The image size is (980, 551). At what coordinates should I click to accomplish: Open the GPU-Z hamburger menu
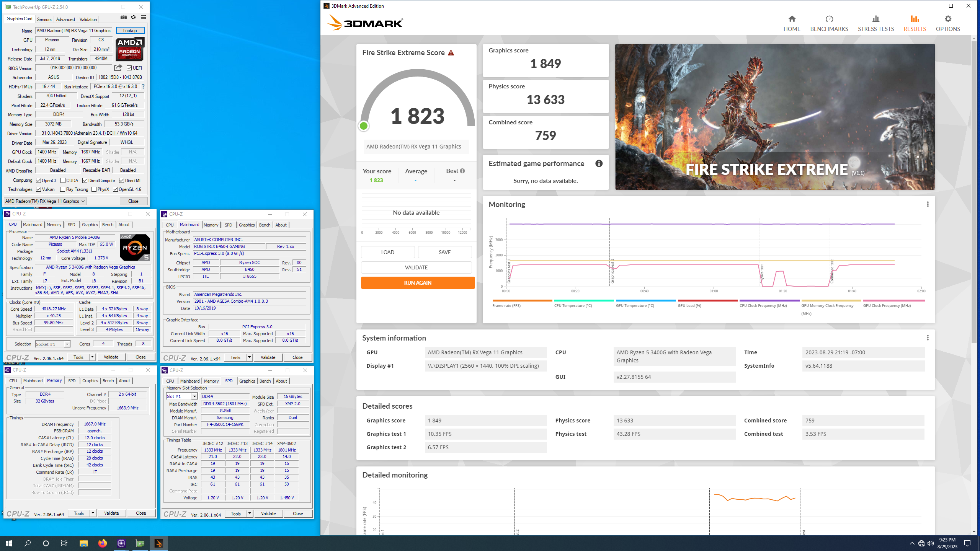(x=143, y=17)
